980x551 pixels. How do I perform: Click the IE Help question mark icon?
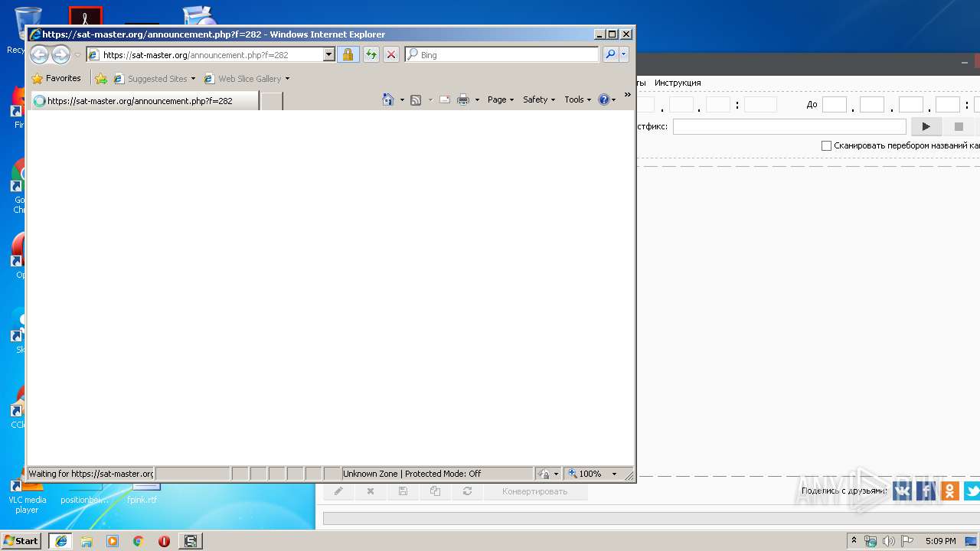click(x=603, y=99)
